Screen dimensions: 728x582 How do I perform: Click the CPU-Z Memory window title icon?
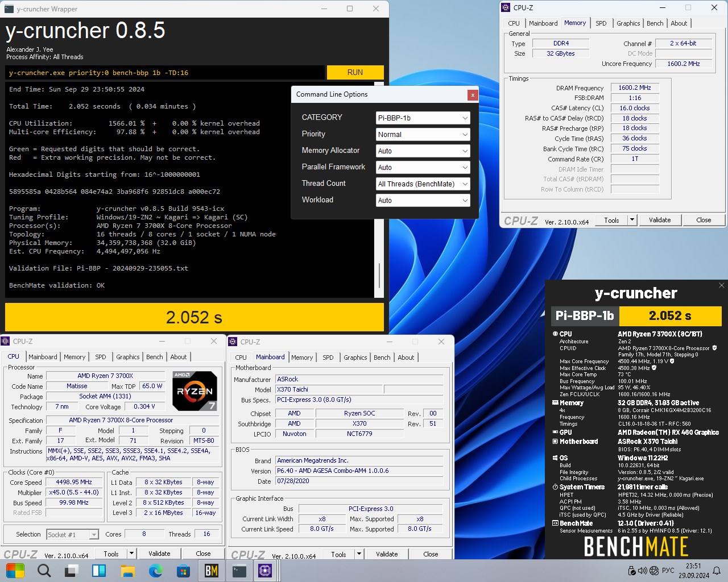coord(506,7)
